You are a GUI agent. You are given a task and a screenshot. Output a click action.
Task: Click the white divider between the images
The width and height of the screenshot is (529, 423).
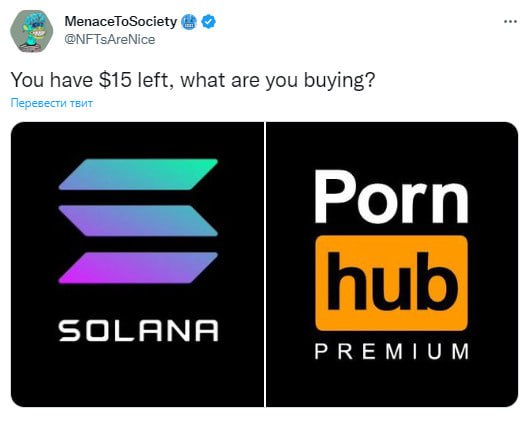[x=265, y=264]
